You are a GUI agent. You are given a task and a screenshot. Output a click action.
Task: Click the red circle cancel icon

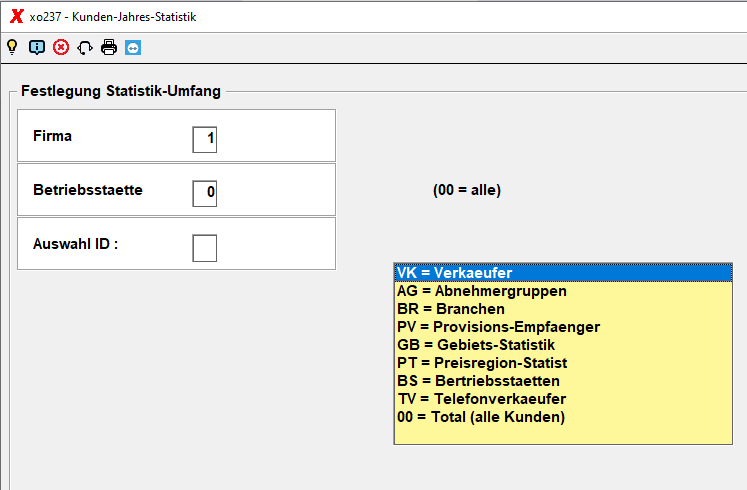[61, 47]
